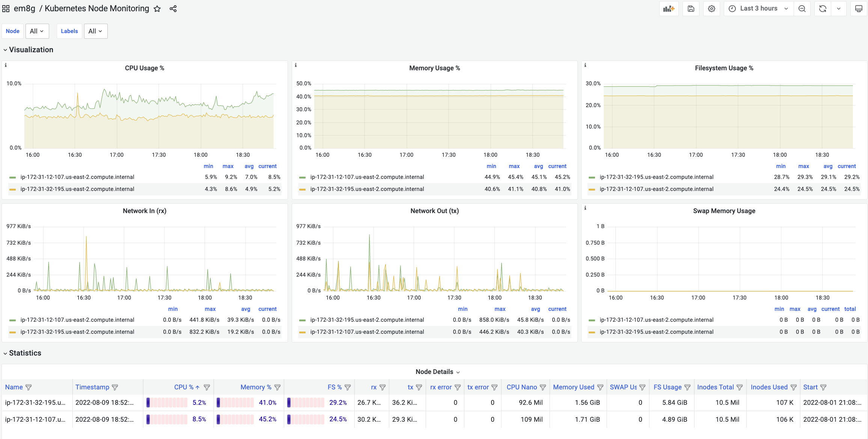The width and height of the screenshot is (868, 439).
Task: Star the dashboard as favorite
Action: point(157,9)
